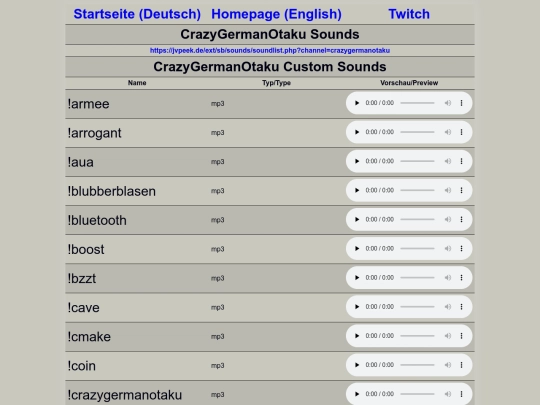Play the !blubberblasen sound preview
Image resolution: width=540 pixels, height=405 pixels.
tap(357, 190)
